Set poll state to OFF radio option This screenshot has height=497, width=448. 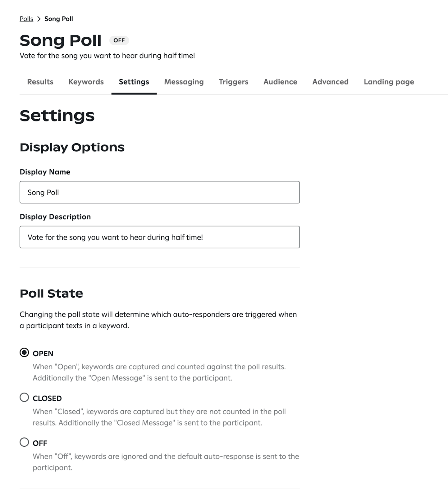coord(24,442)
